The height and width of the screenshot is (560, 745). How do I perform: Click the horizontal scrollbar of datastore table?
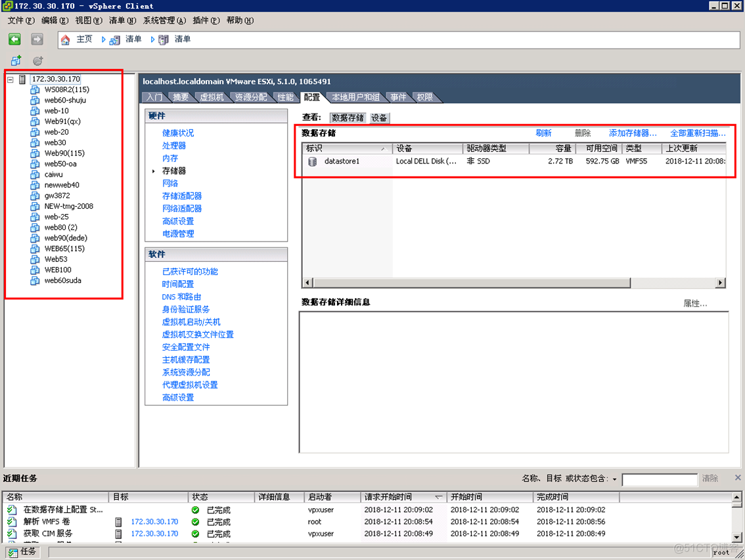472,282
